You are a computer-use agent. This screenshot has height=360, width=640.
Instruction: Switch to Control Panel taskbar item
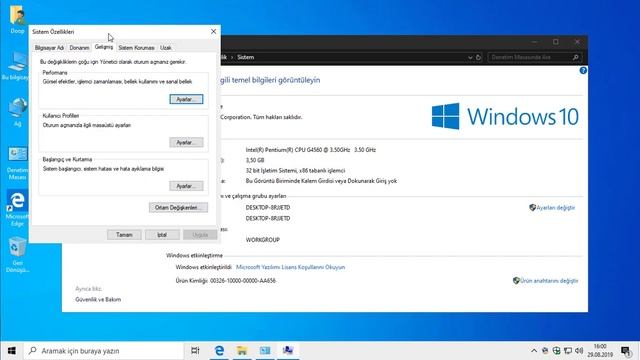point(265,351)
